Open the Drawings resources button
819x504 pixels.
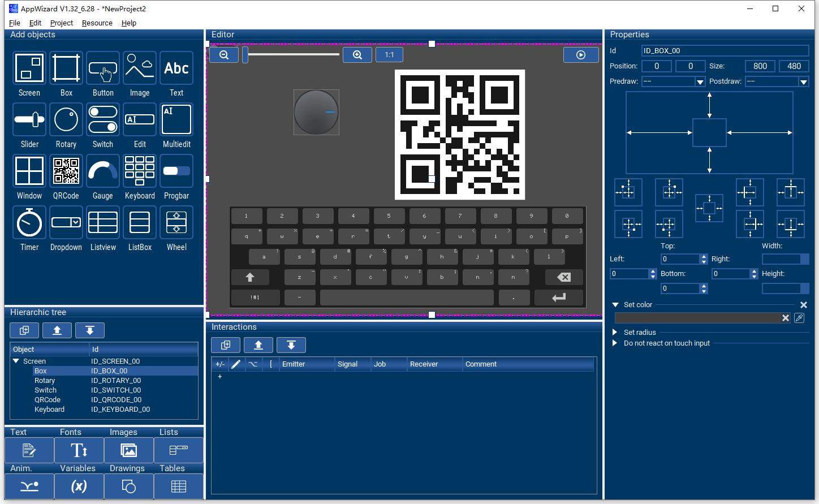click(x=129, y=486)
